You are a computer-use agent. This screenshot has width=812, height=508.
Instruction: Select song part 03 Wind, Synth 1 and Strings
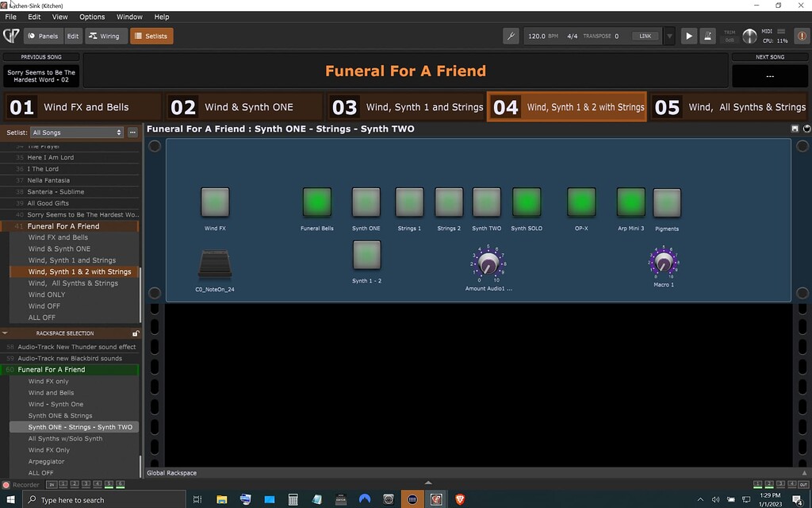[x=406, y=107]
